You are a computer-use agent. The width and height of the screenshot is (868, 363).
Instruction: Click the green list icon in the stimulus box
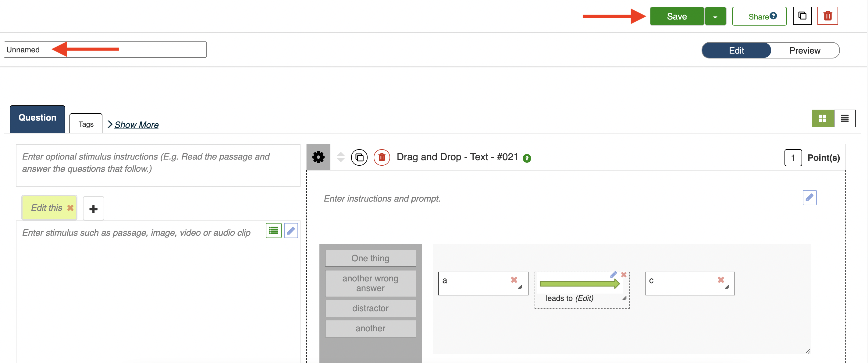point(273,231)
